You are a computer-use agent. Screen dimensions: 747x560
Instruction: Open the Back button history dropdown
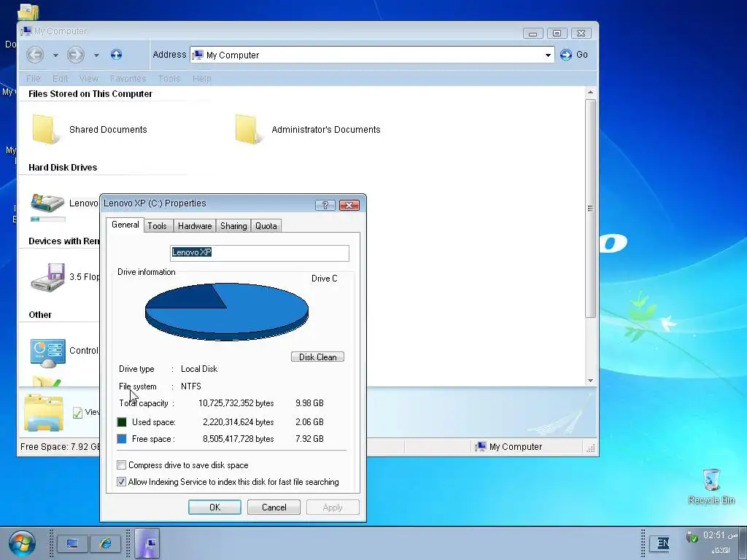[x=55, y=55]
